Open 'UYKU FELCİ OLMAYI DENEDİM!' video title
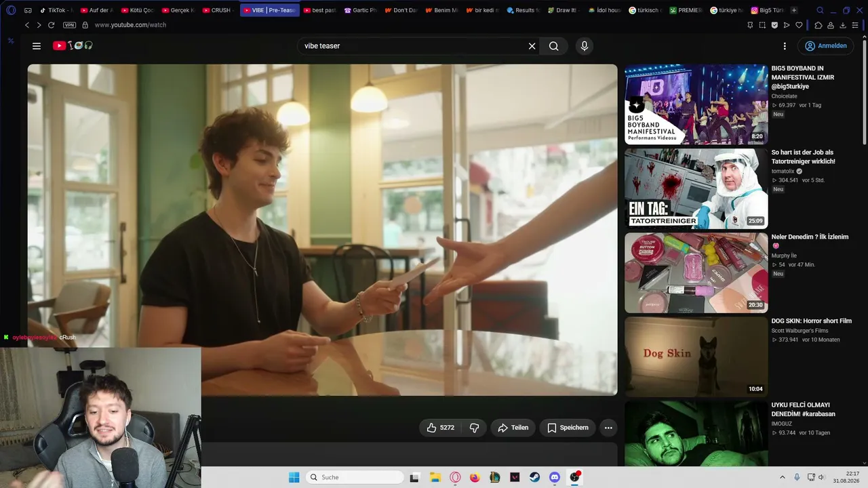The height and width of the screenshot is (488, 868). coord(804,409)
